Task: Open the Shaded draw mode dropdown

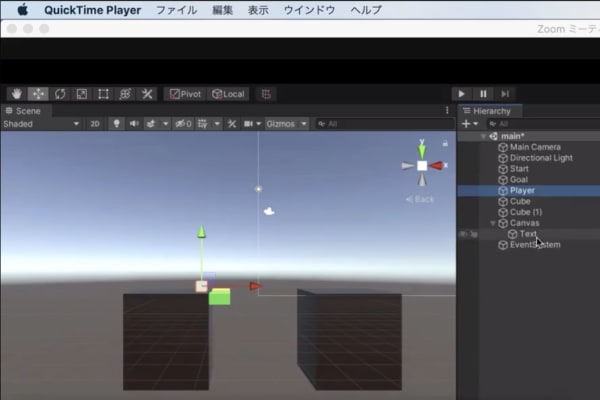Action: [41, 124]
